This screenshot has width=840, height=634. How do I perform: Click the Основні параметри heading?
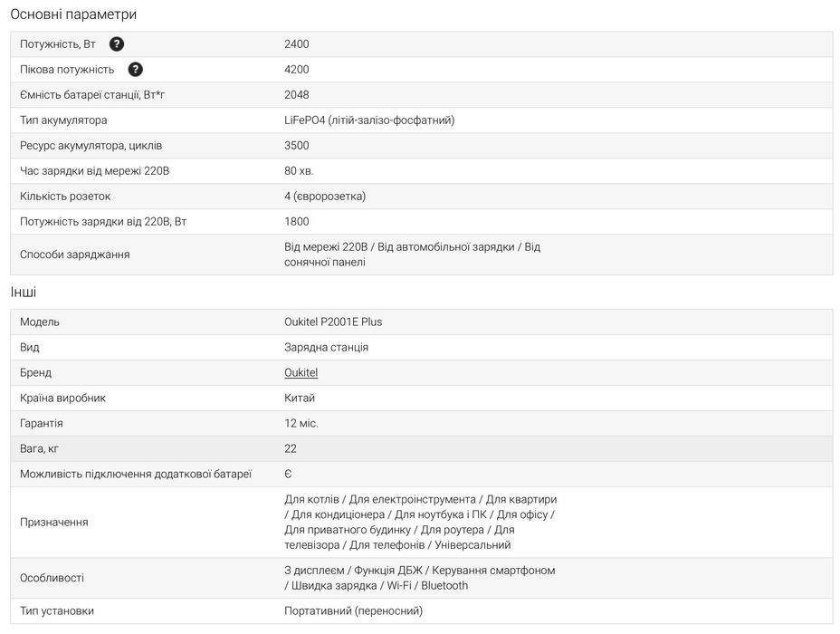click(73, 14)
